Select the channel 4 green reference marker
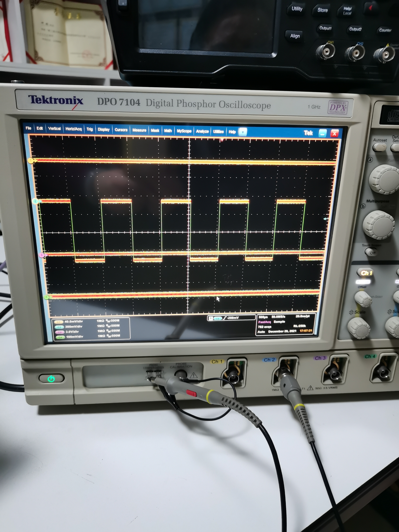 point(47,297)
